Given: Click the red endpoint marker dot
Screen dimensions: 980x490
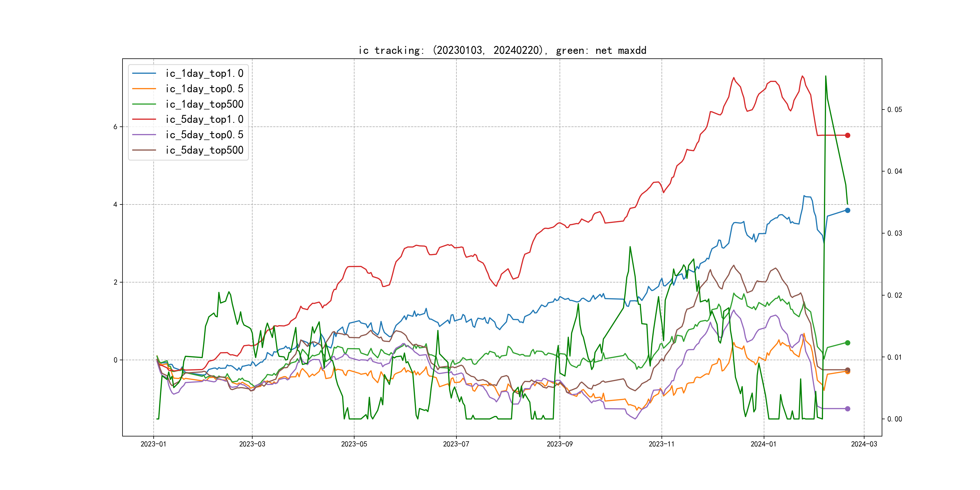Looking at the screenshot, I should point(848,136).
